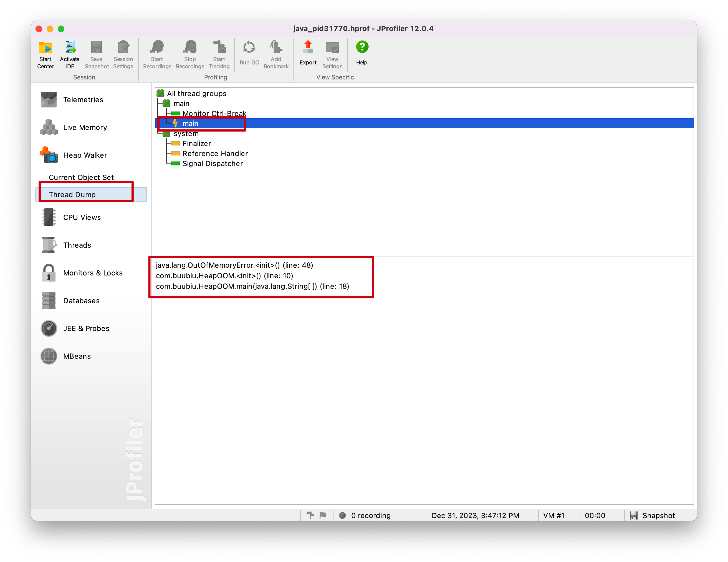Select the Finalizer thread
This screenshot has height=562, width=728.
(x=197, y=144)
